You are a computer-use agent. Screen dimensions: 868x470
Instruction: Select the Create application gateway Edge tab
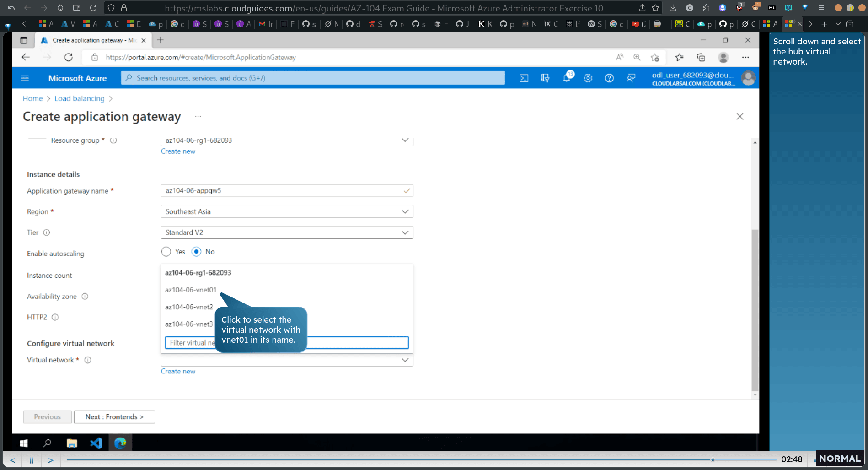pyautogui.click(x=94, y=40)
